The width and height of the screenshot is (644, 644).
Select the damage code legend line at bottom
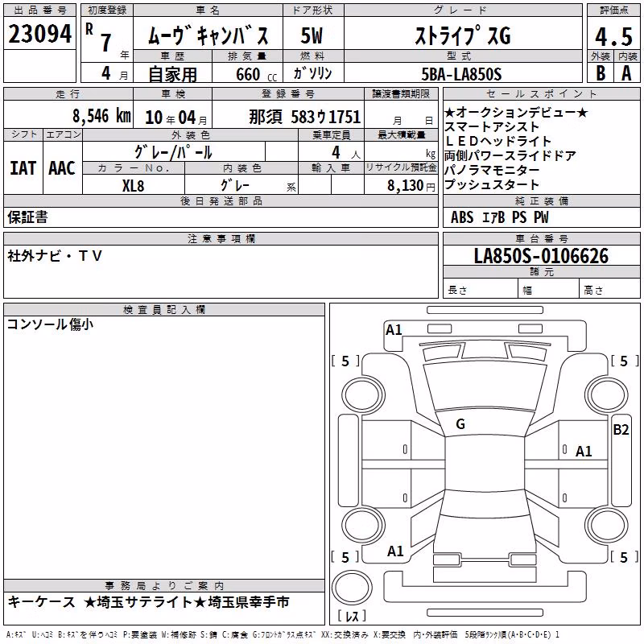[x=283, y=635]
